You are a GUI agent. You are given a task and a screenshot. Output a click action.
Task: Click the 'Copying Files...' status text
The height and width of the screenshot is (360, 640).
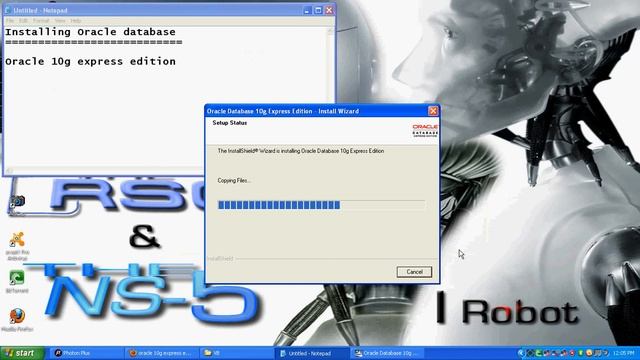point(234,180)
